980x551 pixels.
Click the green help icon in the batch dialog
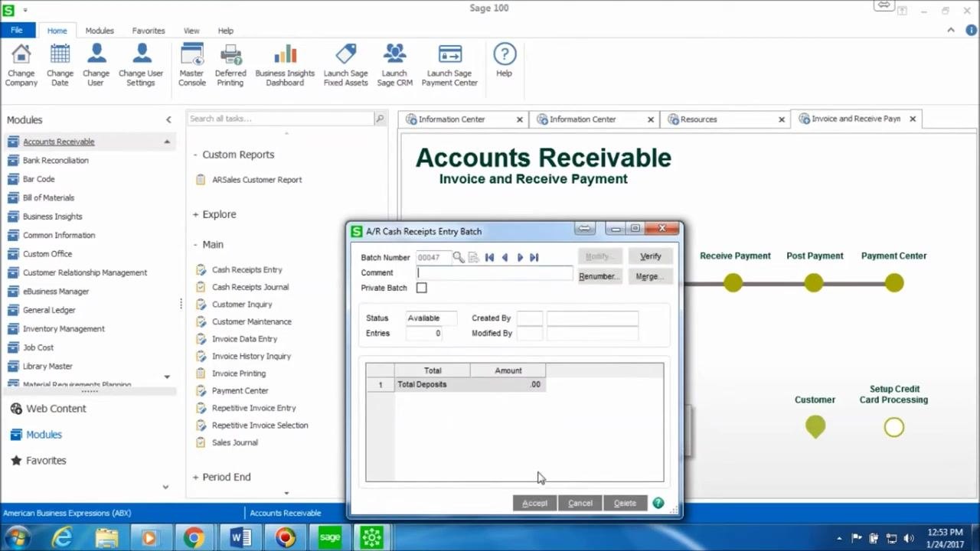(x=658, y=503)
